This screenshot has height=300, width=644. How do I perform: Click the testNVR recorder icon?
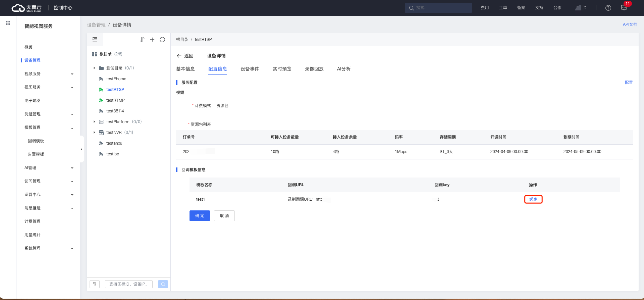coord(101,133)
